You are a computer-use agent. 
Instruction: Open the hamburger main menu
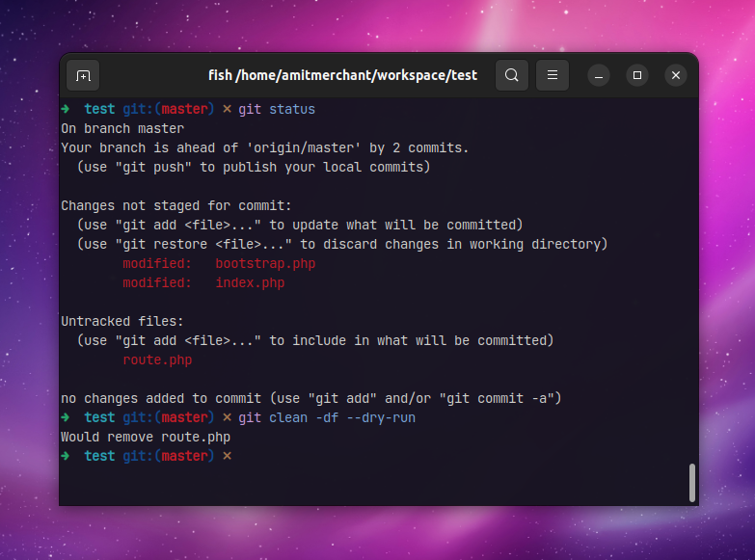553,75
